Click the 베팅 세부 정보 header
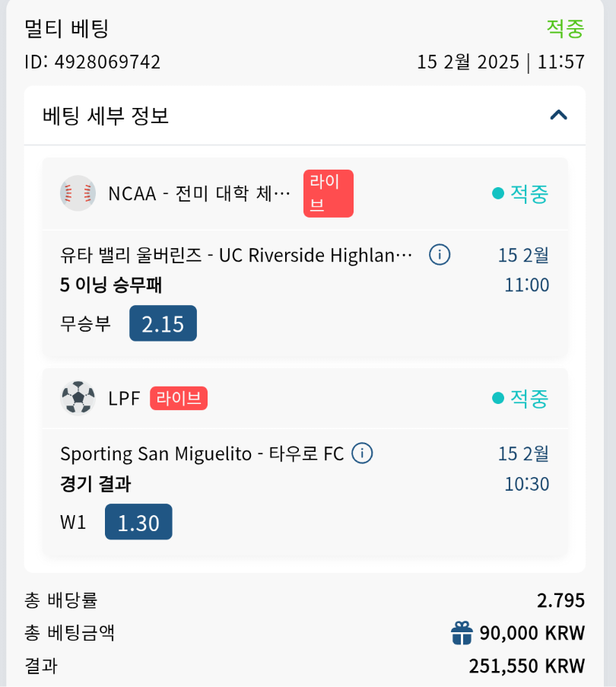The height and width of the screenshot is (687, 616). [106, 116]
